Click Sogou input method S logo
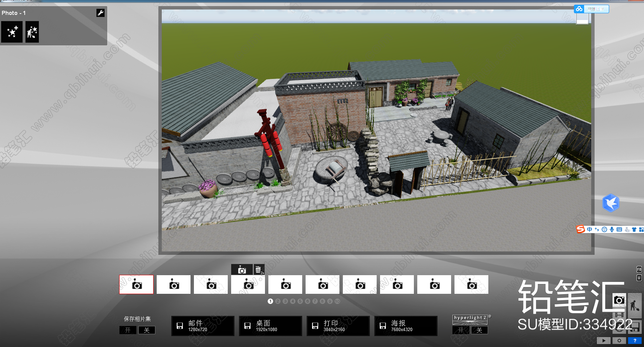The width and height of the screenshot is (644, 347). click(x=581, y=229)
